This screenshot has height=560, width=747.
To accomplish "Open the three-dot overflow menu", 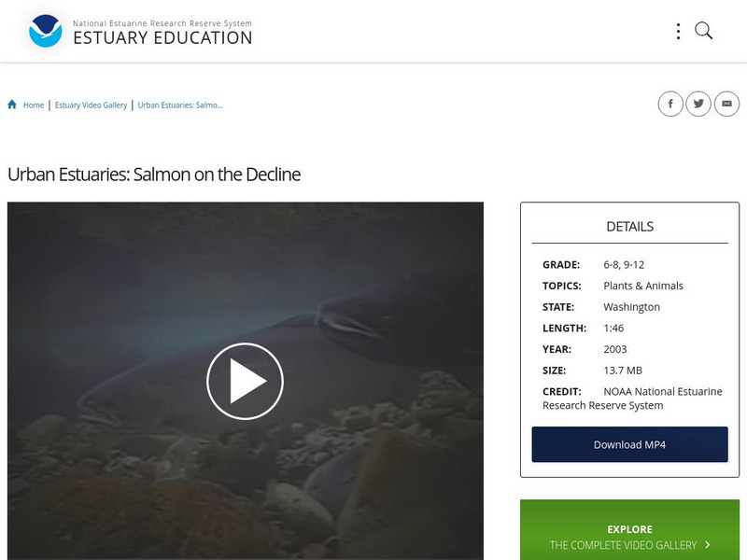I will 678,30.
